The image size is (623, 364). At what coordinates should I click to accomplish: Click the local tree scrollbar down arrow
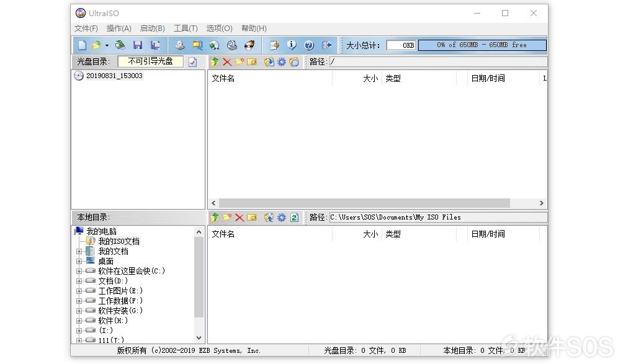pos(199,338)
